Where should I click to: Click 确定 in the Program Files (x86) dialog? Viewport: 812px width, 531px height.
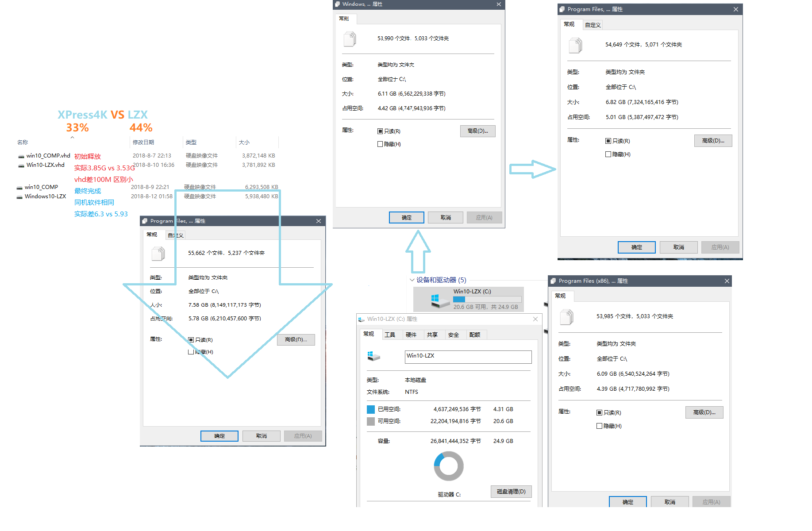pyautogui.click(x=628, y=502)
